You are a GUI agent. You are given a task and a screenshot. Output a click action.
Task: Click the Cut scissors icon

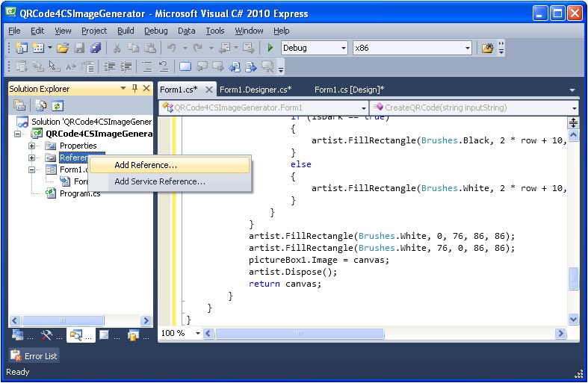tap(117, 48)
